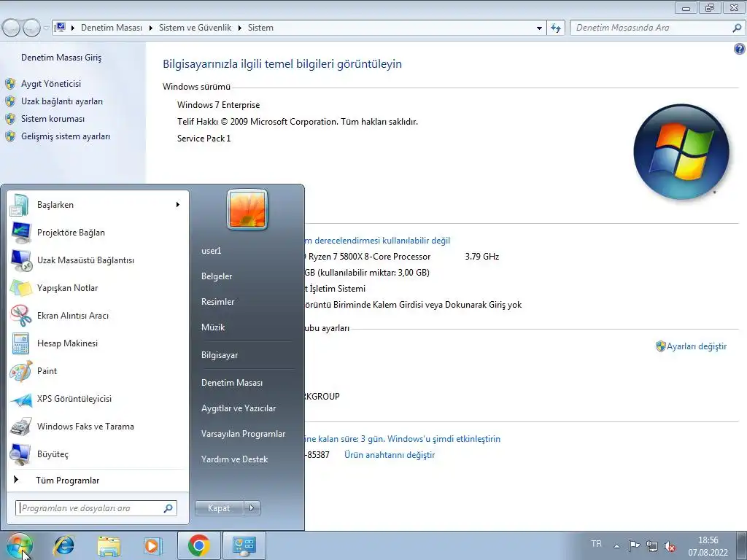Click the refresh button beside address bar
This screenshot has height=560, width=747.
[556, 28]
